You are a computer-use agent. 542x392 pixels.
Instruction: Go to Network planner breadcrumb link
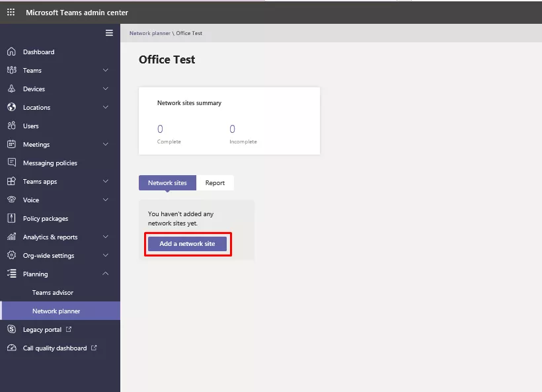(149, 33)
